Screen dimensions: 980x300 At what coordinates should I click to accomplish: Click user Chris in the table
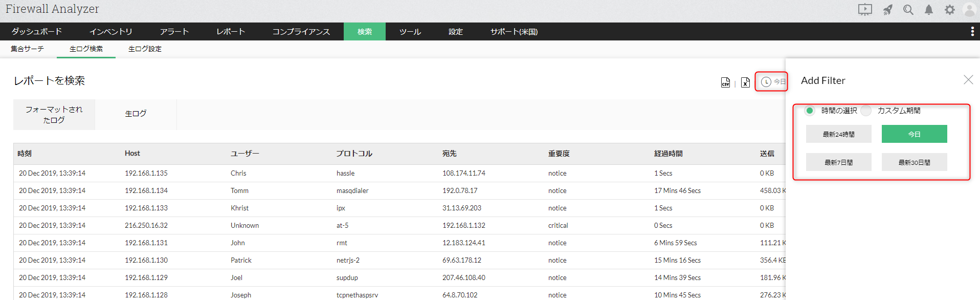pos(238,174)
